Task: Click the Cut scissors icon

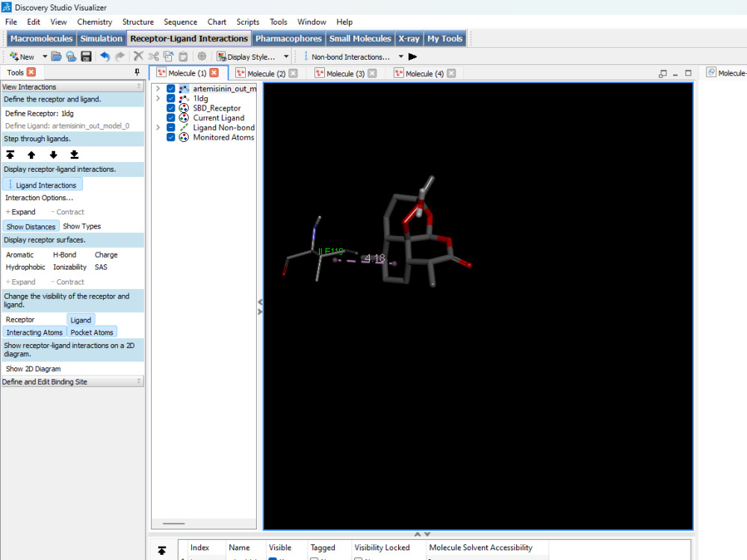Action: [153, 56]
